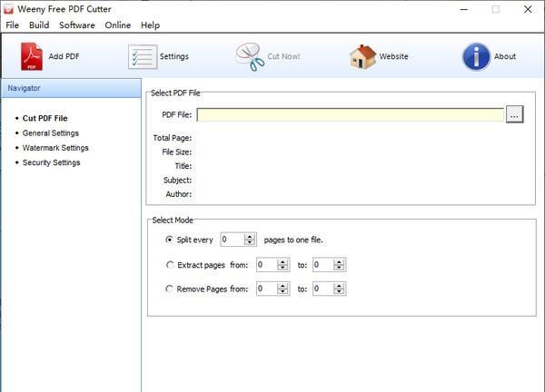Decrease Extract pages from value
The height and width of the screenshot is (392, 545).
[282, 268]
